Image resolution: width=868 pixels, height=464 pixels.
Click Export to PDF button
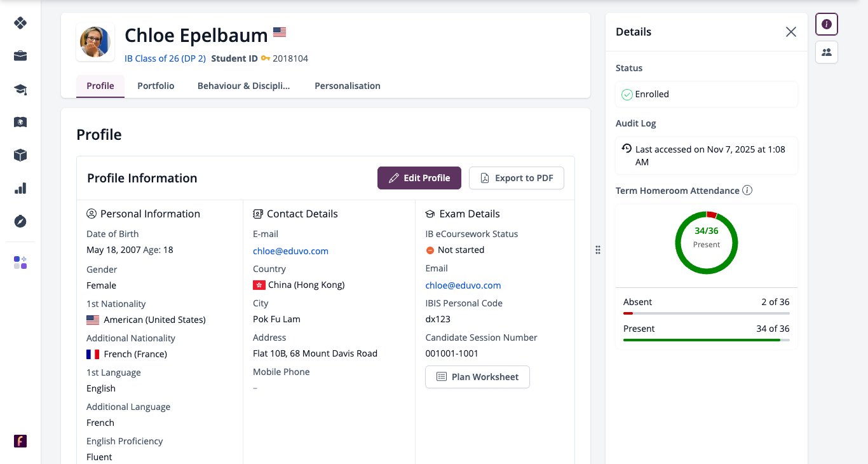[517, 178]
